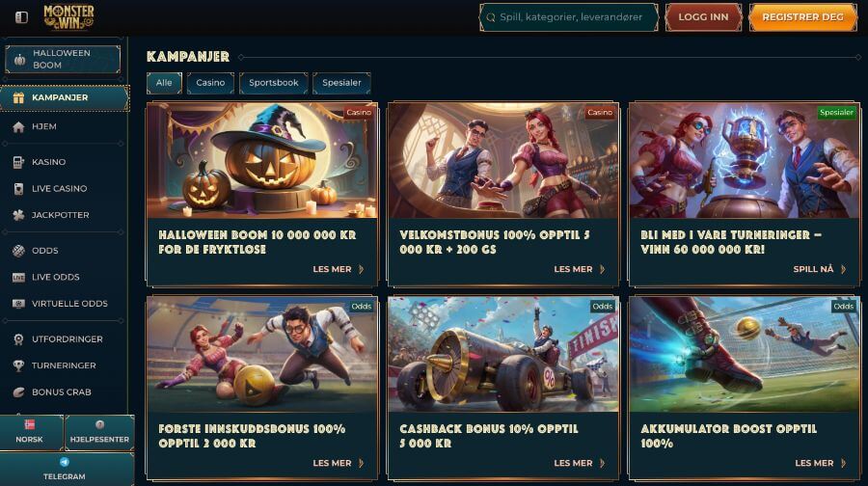Show Spesialer campaigns tab
The image size is (868, 486).
341,83
